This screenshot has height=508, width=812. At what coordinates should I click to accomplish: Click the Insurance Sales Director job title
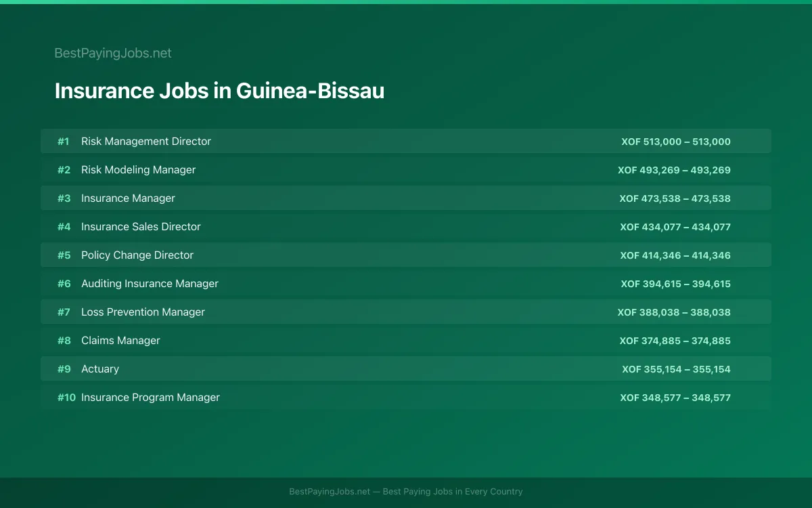coord(141,227)
